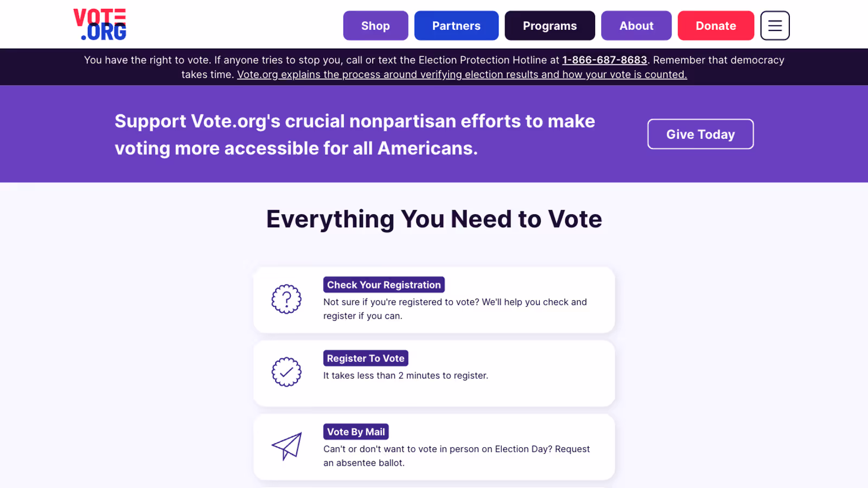Call the Election Protection Hotline number link
The image size is (868, 488).
[x=604, y=60]
